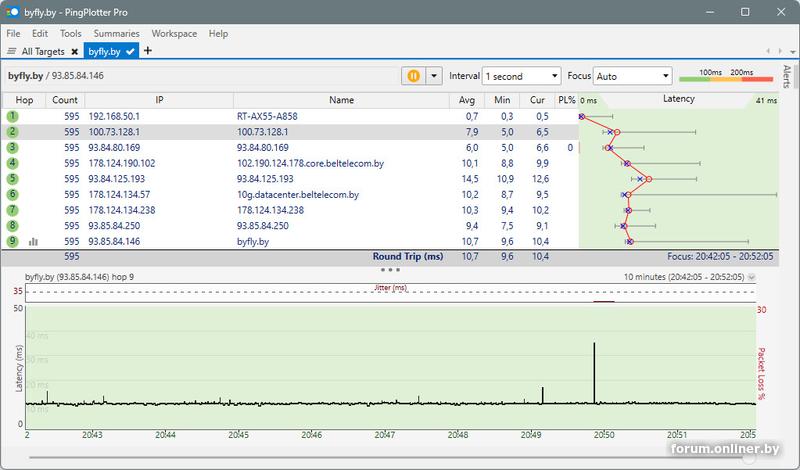This screenshot has height=470, width=800.
Task: Expand the 10 minutes time range selector
Action: pyautogui.click(x=752, y=277)
